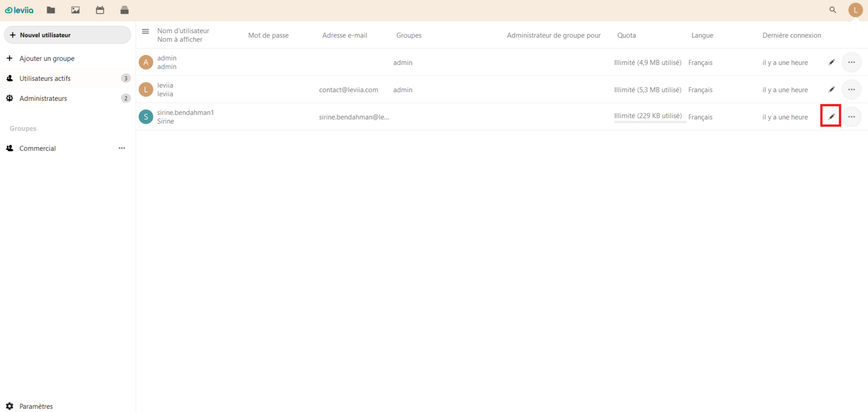Select Utilisateurs actifs in sidebar
868x412 pixels.
45,79
